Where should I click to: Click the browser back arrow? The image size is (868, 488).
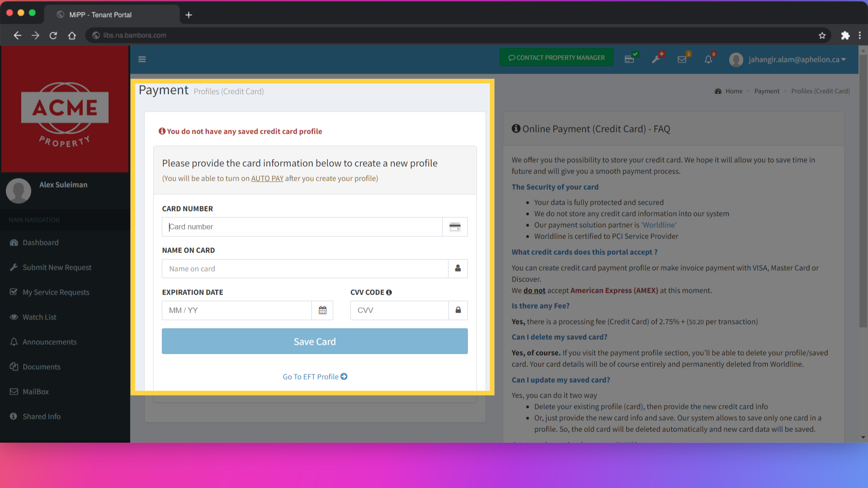pyautogui.click(x=17, y=35)
